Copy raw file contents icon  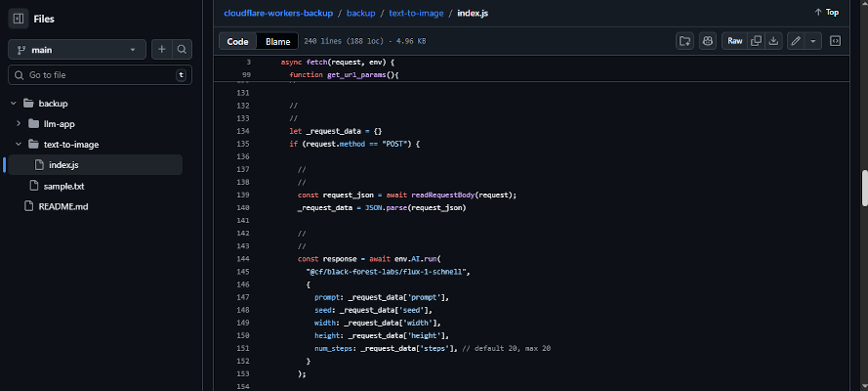tap(756, 41)
